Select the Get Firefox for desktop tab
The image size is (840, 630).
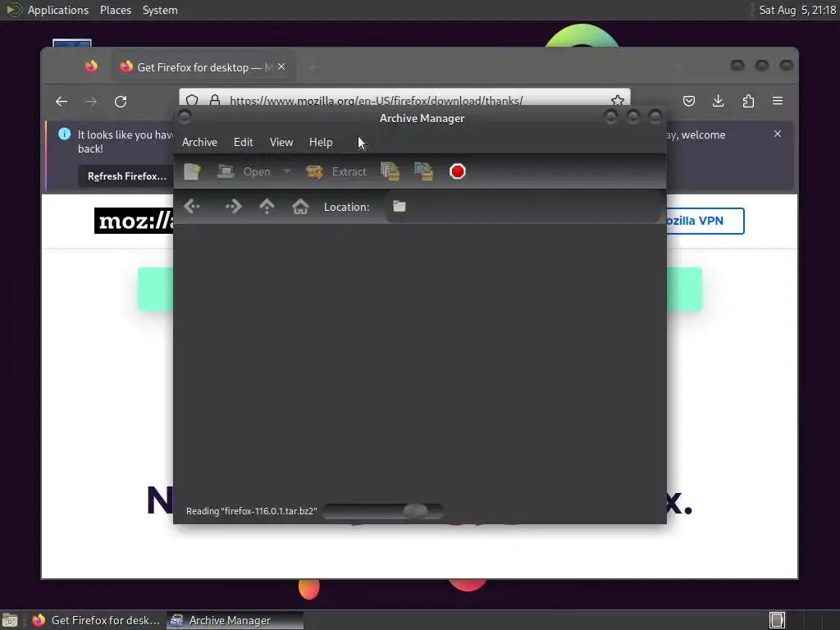click(203, 67)
